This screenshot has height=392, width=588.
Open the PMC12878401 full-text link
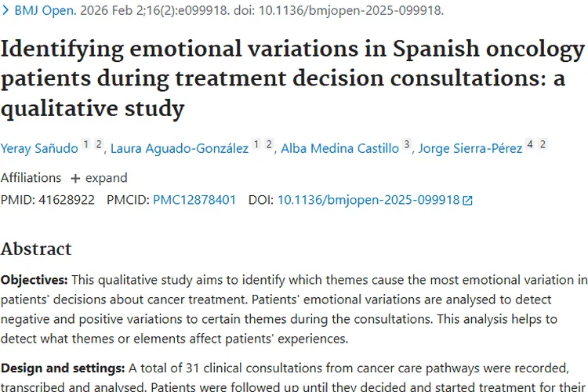[x=194, y=200]
